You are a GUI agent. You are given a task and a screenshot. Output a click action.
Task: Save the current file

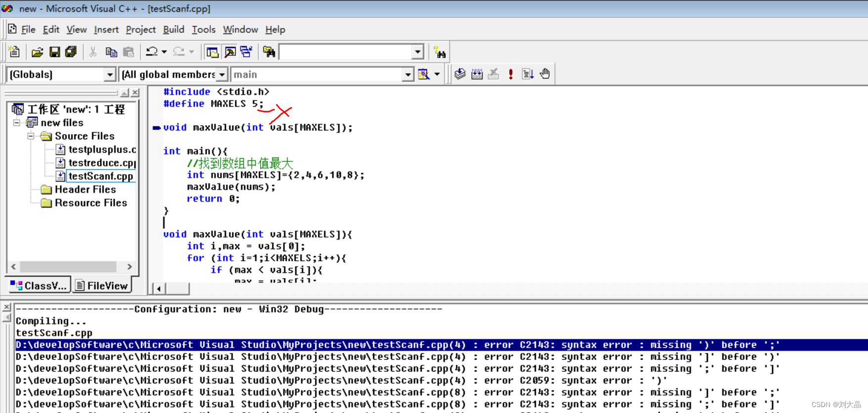(x=54, y=52)
